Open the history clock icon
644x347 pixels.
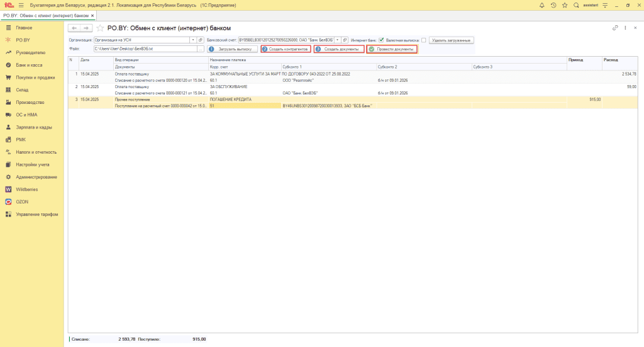(553, 5)
